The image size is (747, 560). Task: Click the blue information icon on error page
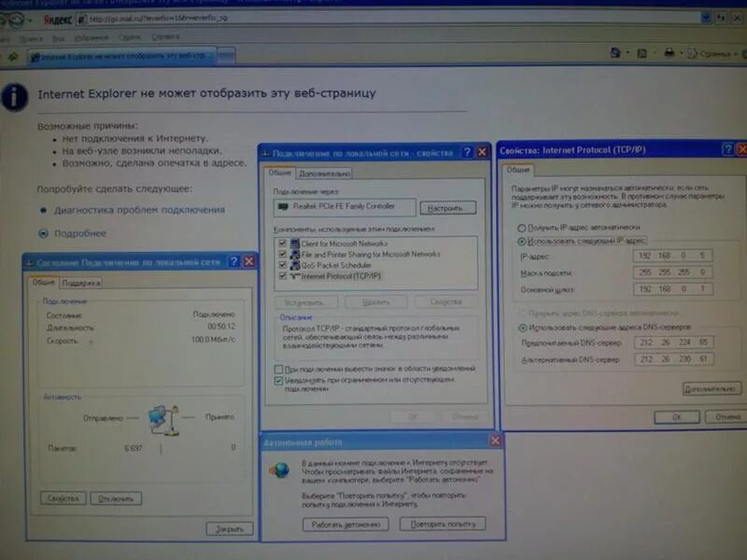pos(14,97)
